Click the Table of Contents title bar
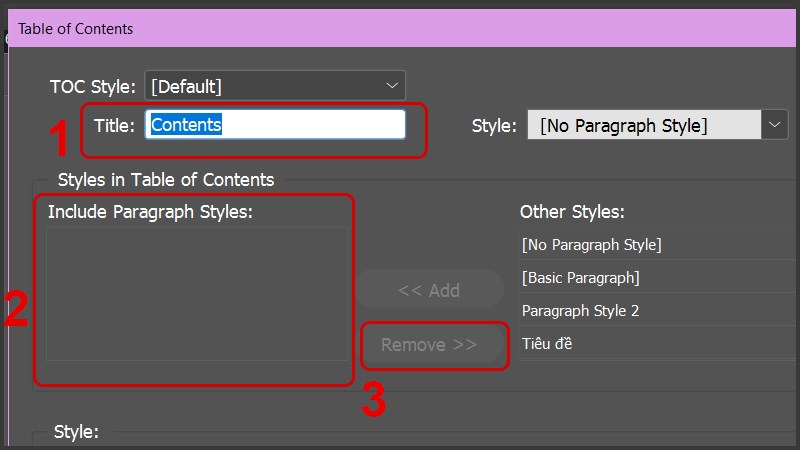The height and width of the screenshot is (450, 800). click(x=403, y=29)
